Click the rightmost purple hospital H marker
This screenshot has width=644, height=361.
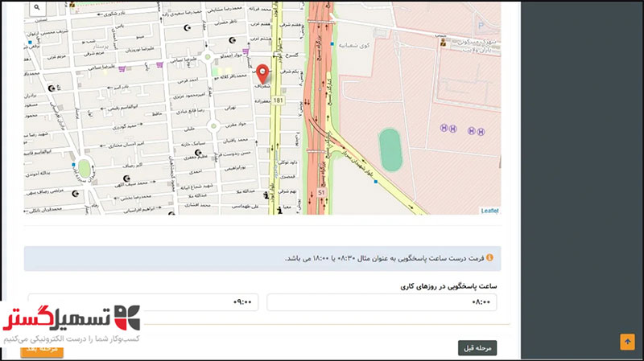481,131
